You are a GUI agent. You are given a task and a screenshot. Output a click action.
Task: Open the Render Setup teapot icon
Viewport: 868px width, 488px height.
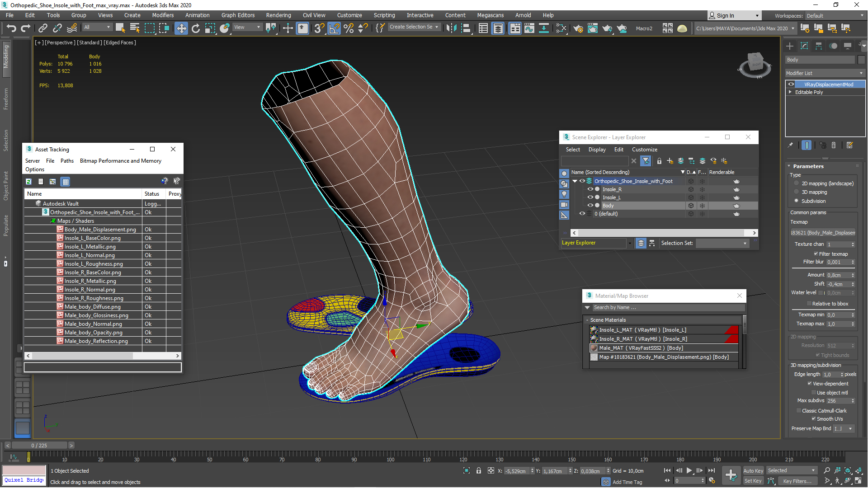(578, 28)
